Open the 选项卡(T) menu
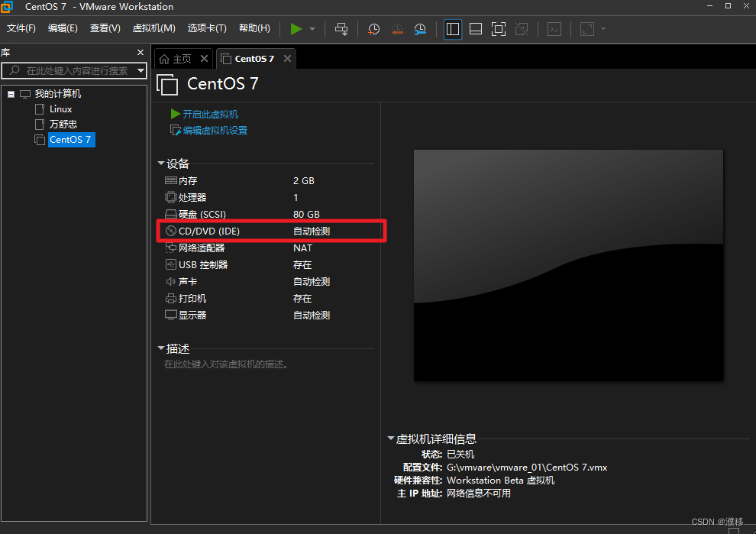 pyautogui.click(x=207, y=28)
